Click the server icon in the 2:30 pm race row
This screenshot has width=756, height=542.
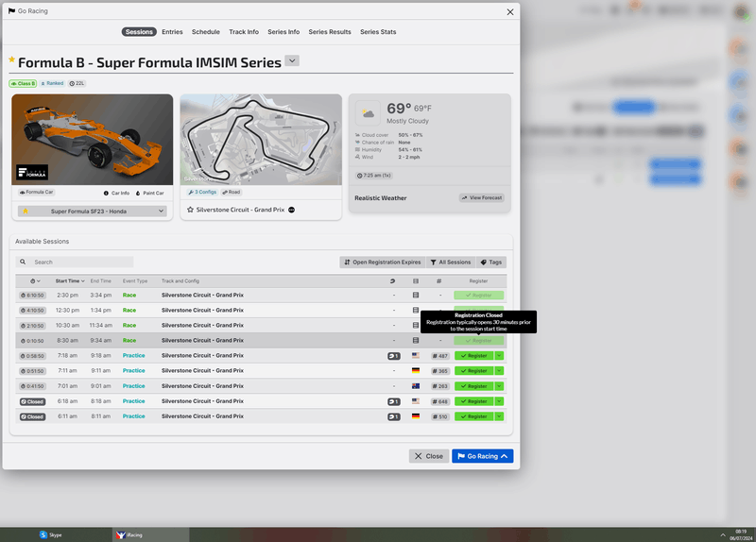(x=416, y=295)
